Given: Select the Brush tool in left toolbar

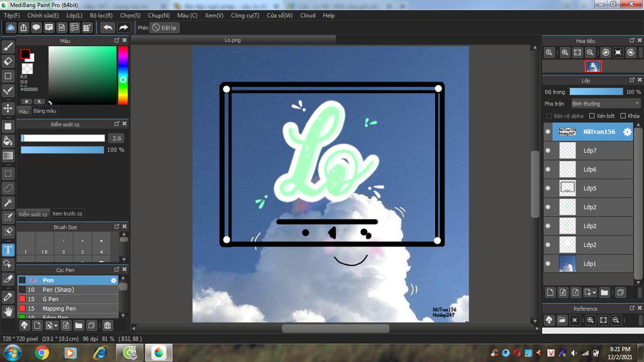Looking at the screenshot, I should tap(8, 47).
